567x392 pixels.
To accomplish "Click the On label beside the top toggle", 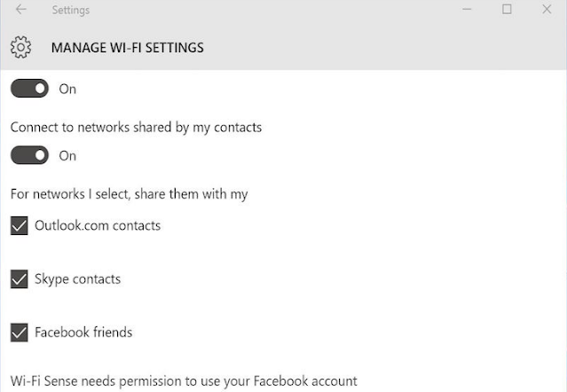I will pos(67,89).
